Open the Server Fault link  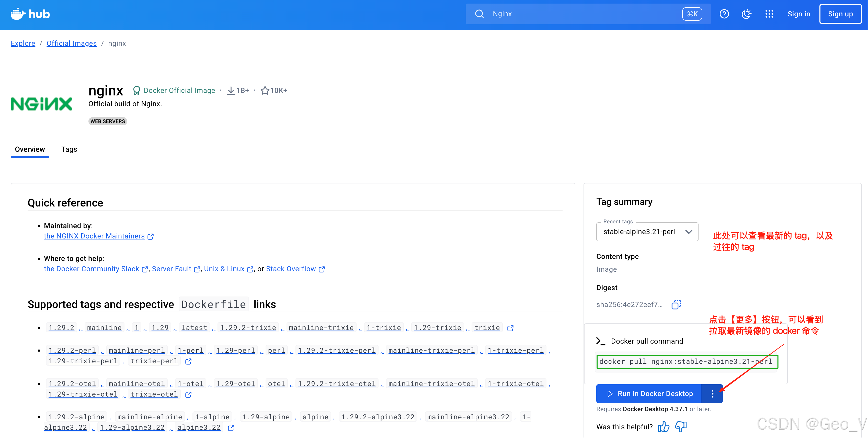tap(172, 269)
